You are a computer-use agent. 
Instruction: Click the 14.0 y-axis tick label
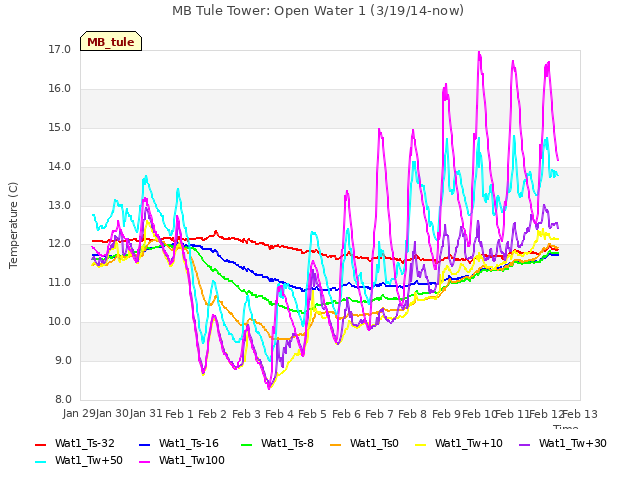click(x=60, y=167)
